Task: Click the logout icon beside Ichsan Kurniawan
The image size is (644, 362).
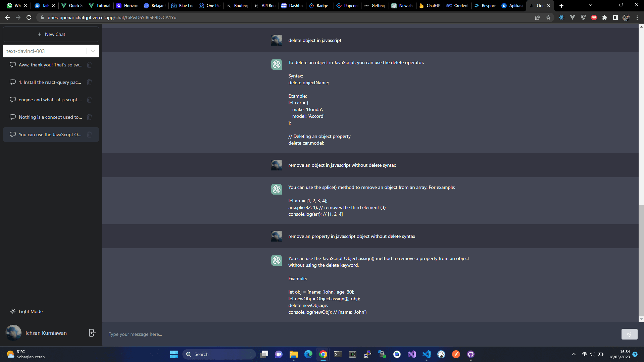Action: coord(92,333)
